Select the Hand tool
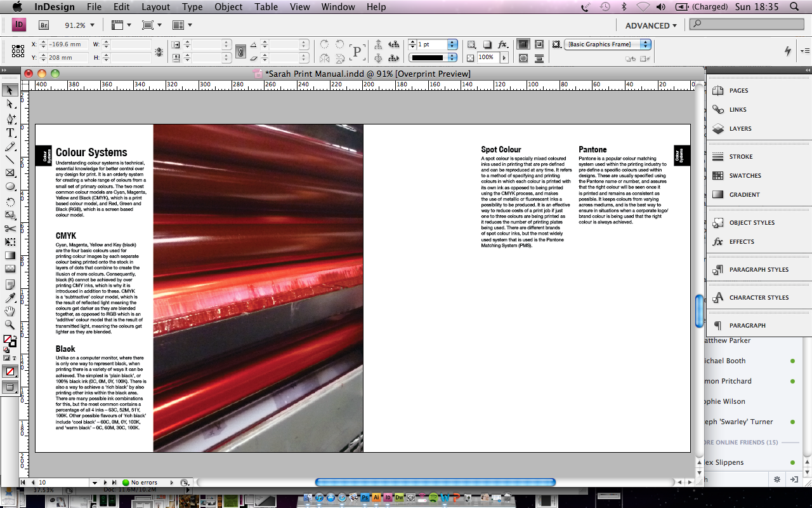The height and width of the screenshot is (508, 812). 10,311
